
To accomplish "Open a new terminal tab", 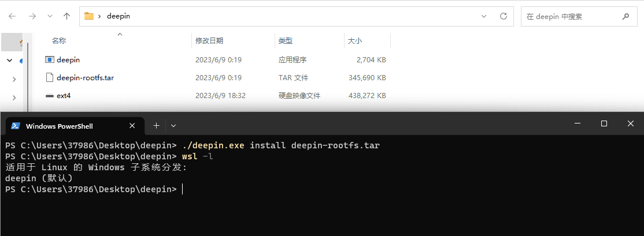I will click(156, 125).
